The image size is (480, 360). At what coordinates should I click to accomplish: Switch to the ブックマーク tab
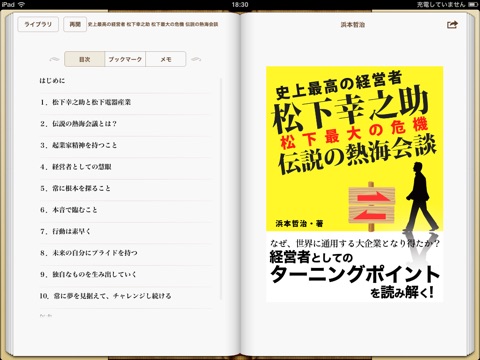tap(125, 59)
